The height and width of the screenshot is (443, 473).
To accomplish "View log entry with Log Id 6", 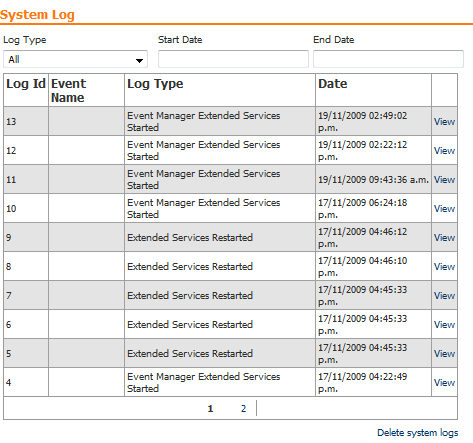I will [x=444, y=325].
